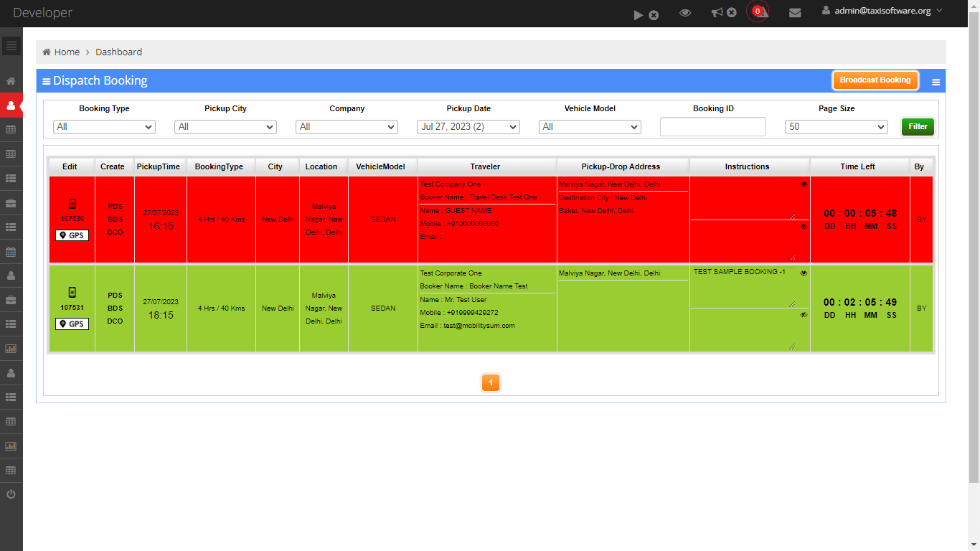Image resolution: width=980 pixels, height=551 pixels.
Task: Open the home icon in left sidebar
Action: [11, 81]
